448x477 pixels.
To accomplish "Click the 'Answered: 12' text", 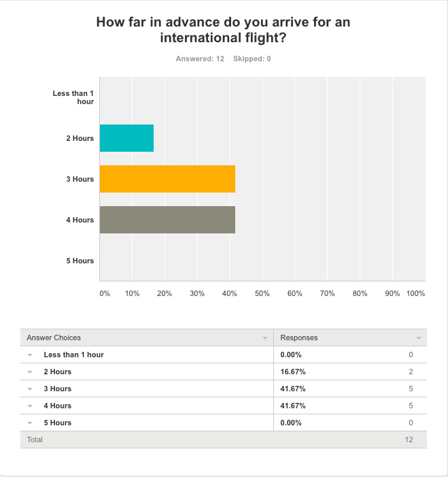I will pyautogui.click(x=200, y=59).
